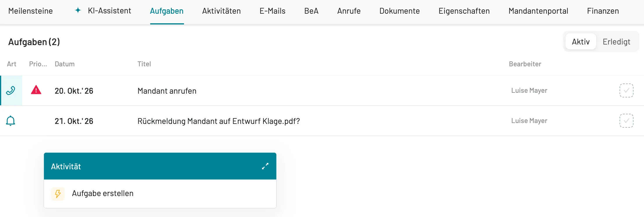Sort by the Datum column header

(x=65, y=64)
